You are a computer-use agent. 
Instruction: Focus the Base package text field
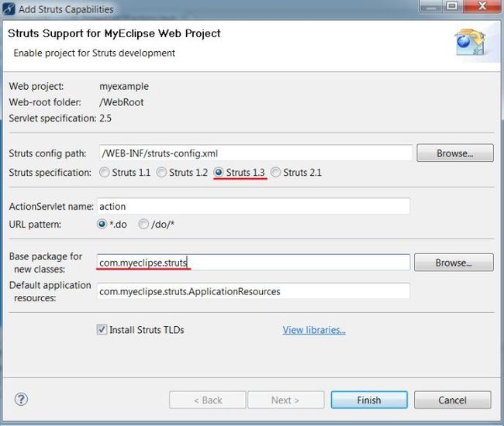tap(254, 263)
